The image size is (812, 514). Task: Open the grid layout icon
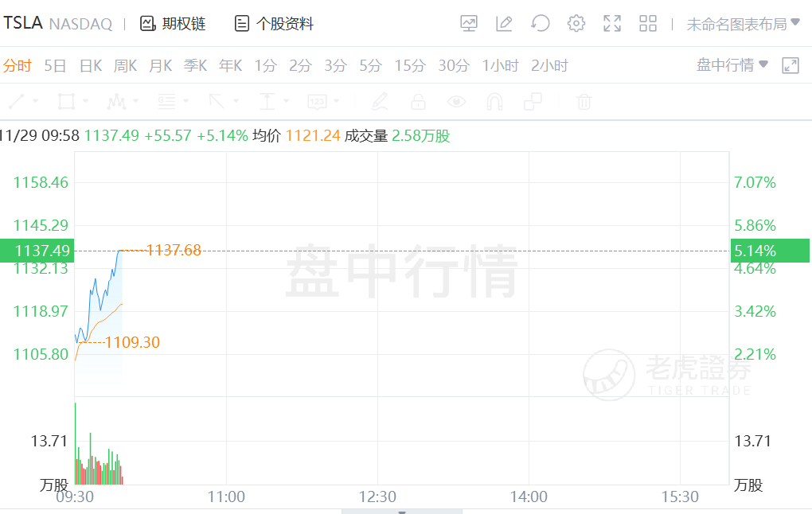[x=648, y=24]
